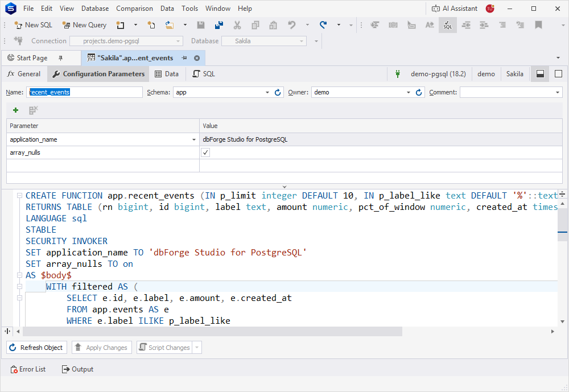Click the horizontal scrollbar of SQL editor

(x=213, y=331)
